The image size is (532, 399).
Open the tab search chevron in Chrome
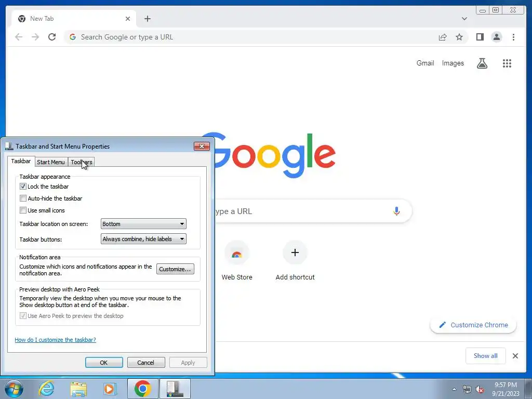tap(464, 19)
